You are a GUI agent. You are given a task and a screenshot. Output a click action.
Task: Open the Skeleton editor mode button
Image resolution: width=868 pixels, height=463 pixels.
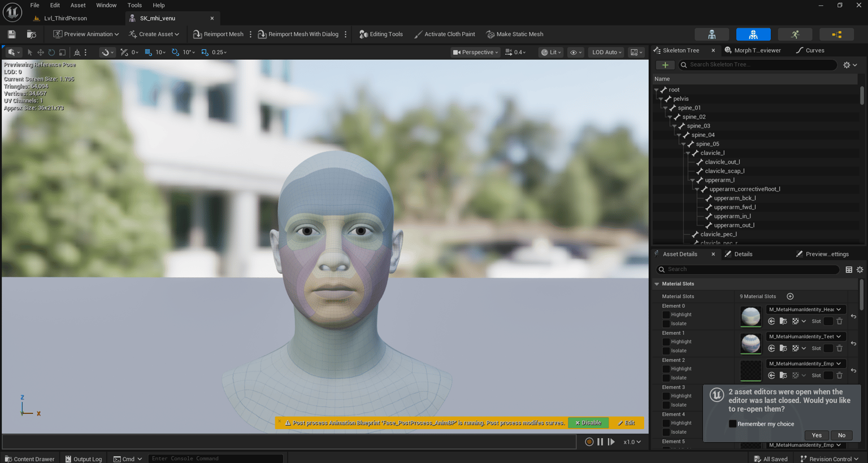[x=711, y=34]
